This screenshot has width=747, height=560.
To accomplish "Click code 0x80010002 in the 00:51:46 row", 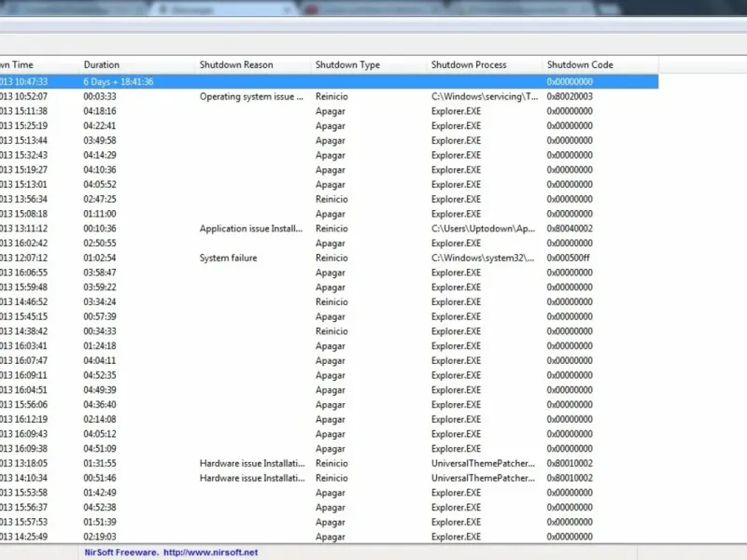I will point(570,478).
